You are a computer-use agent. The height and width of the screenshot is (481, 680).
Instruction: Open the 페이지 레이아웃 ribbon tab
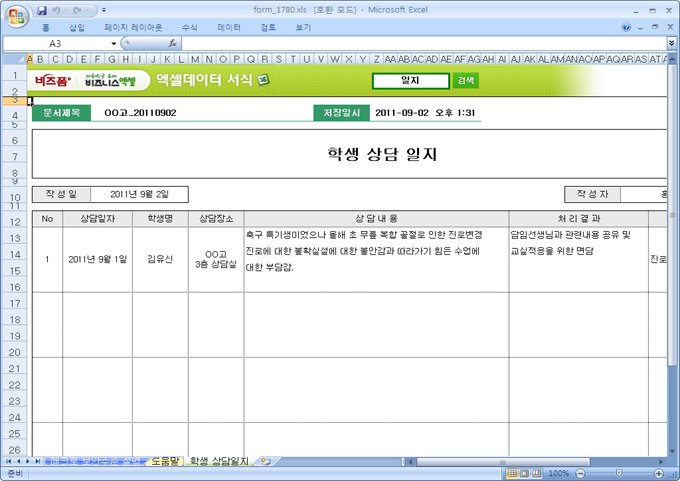pyautogui.click(x=133, y=28)
